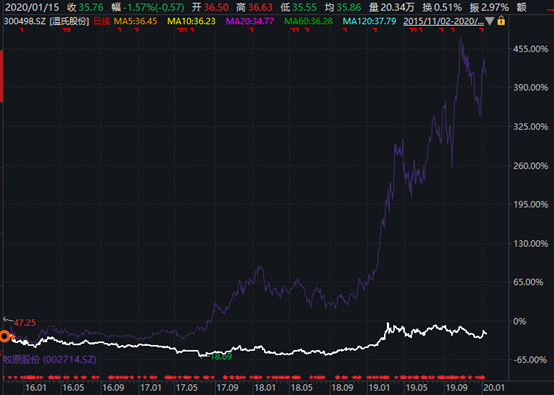Click the 18.01 time axis label
The width and height of the screenshot is (554, 395).
[x=265, y=388]
